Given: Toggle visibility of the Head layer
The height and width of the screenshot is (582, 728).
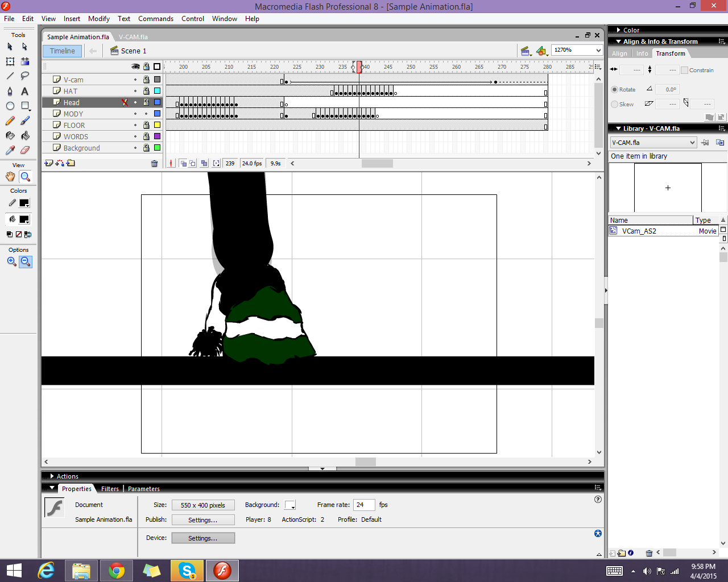Looking at the screenshot, I should coord(136,102).
